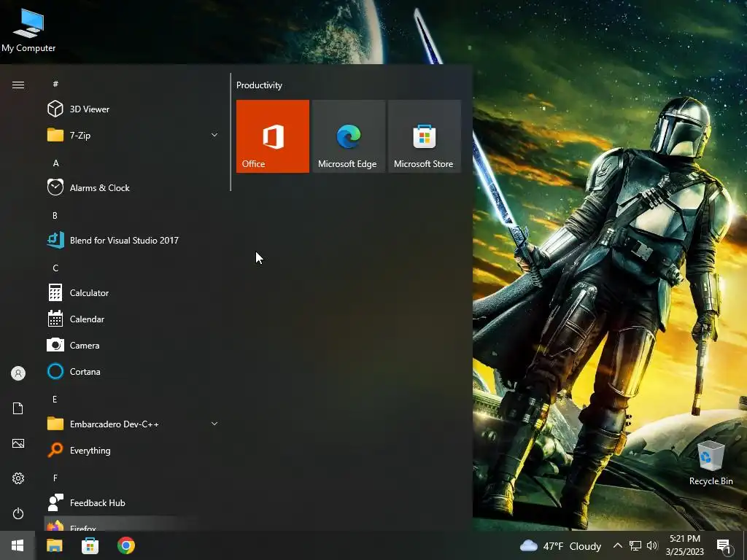The image size is (747, 560).
Task: Expand the Embarcadero Dev-C++ chevron
Action: (214, 424)
